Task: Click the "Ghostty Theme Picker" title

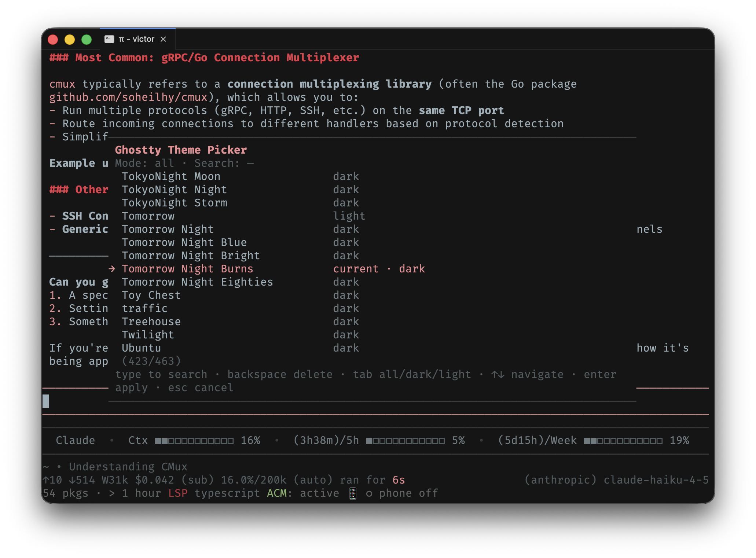Action: point(181,150)
